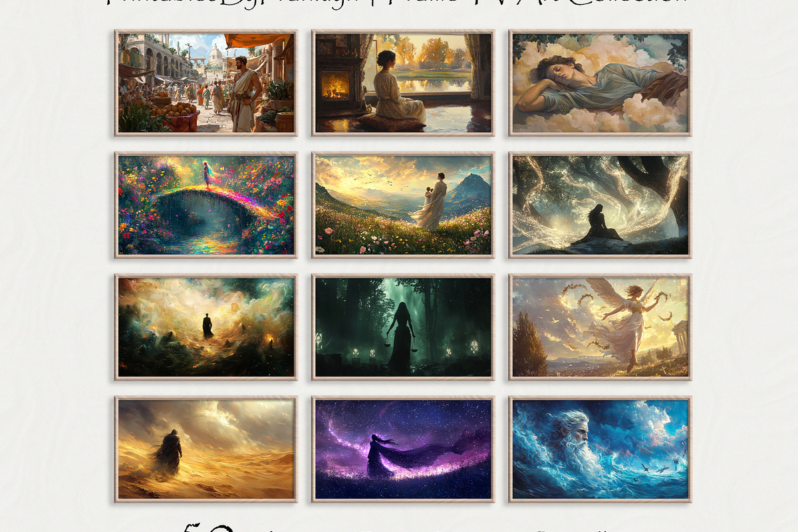Screen dimensions: 798x532
Task: Open the Roman marketplace street artwork
Action: pos(205,83)
